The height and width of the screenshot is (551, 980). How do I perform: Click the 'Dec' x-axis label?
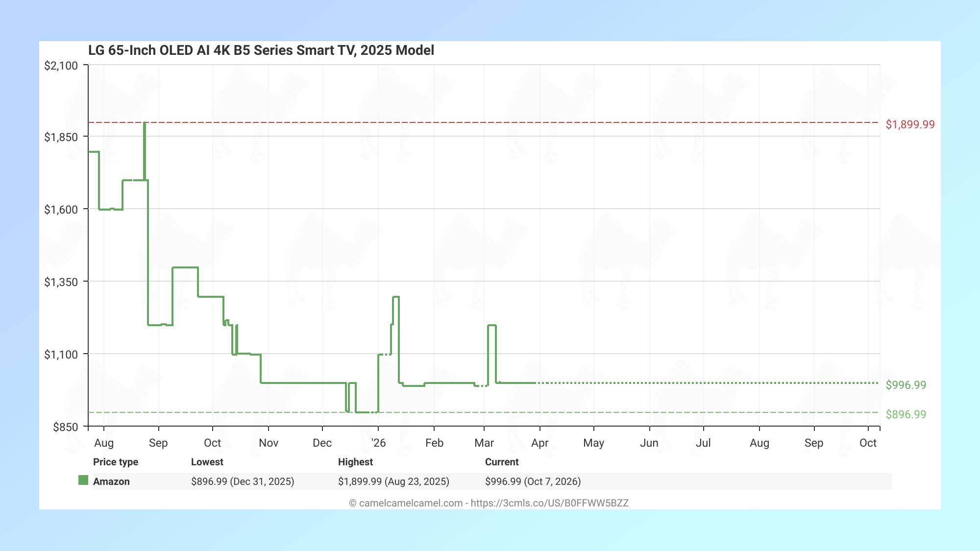pos(322,443)
